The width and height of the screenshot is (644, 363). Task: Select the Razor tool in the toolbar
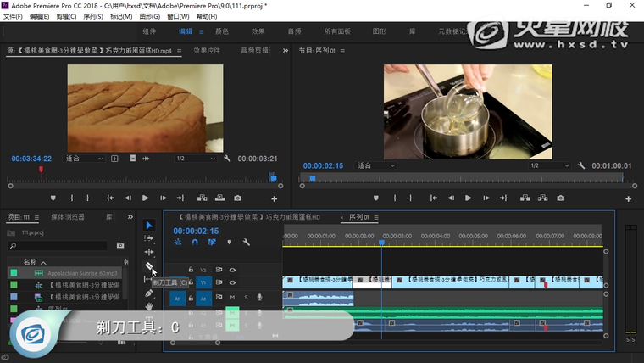149,266
